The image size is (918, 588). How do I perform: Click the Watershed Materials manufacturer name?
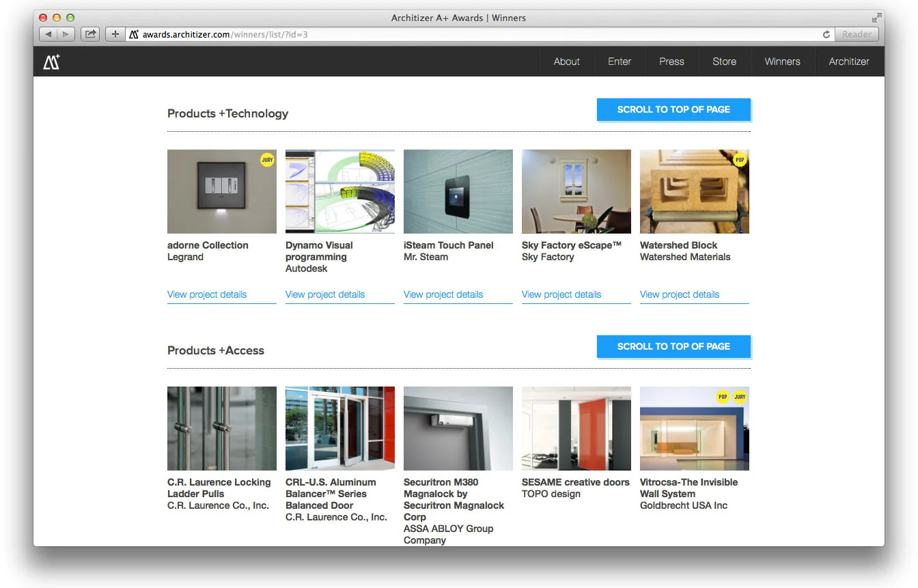(x=685, y=257)
